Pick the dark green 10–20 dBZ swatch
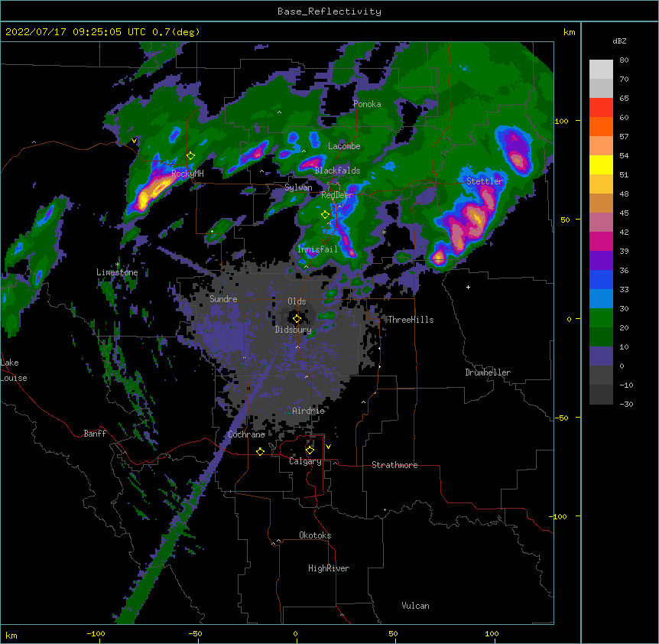659x644 pixels. coord(601,337)
